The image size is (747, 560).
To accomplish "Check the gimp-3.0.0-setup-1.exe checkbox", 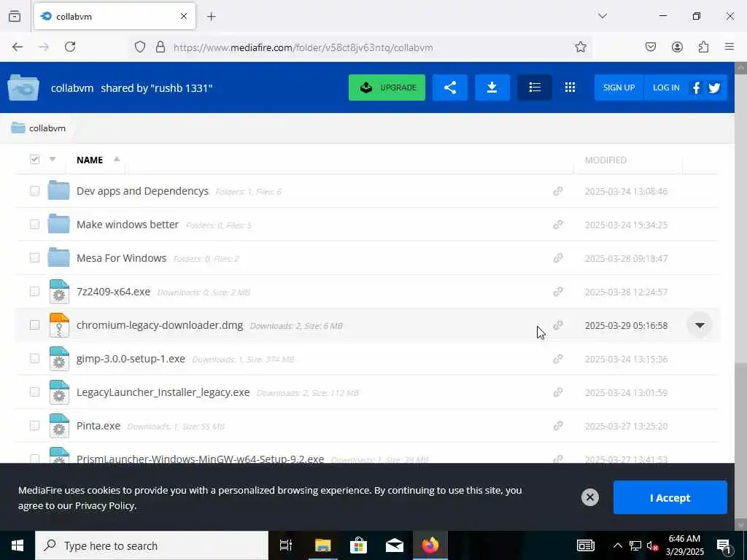I will pyautogui.click(x=34, y=359).
